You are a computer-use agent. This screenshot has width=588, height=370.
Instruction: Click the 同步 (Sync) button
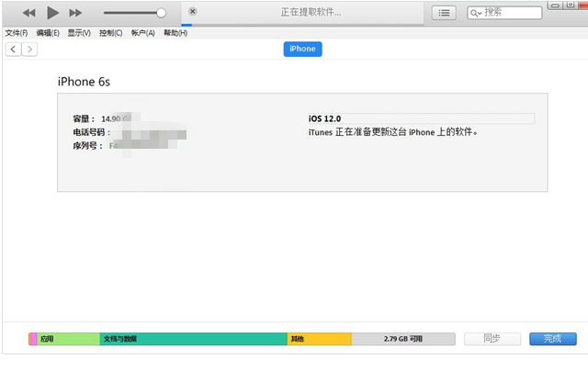(x=492, y=339)
